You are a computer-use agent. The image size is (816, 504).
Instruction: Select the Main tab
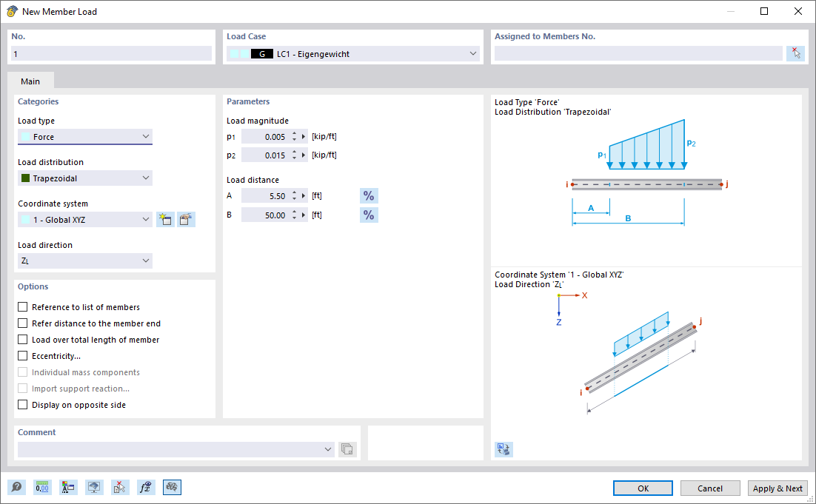[x=30, y=81]
